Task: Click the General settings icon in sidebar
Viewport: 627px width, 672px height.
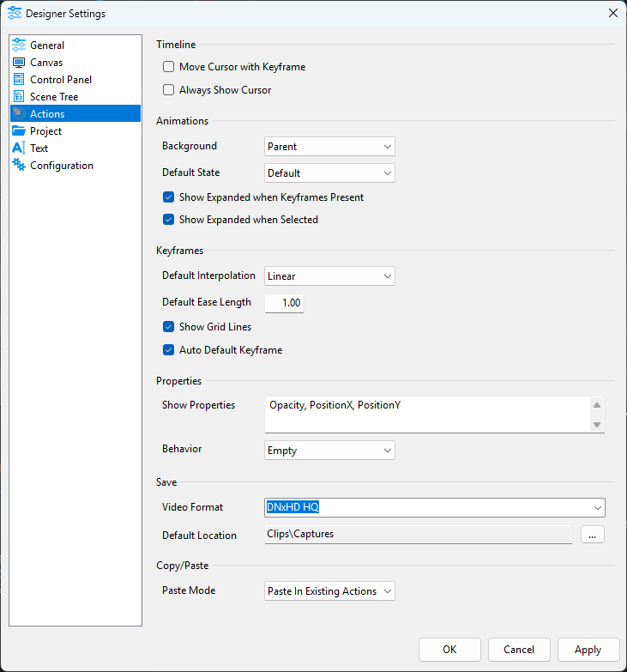Action: pos(19,45)
